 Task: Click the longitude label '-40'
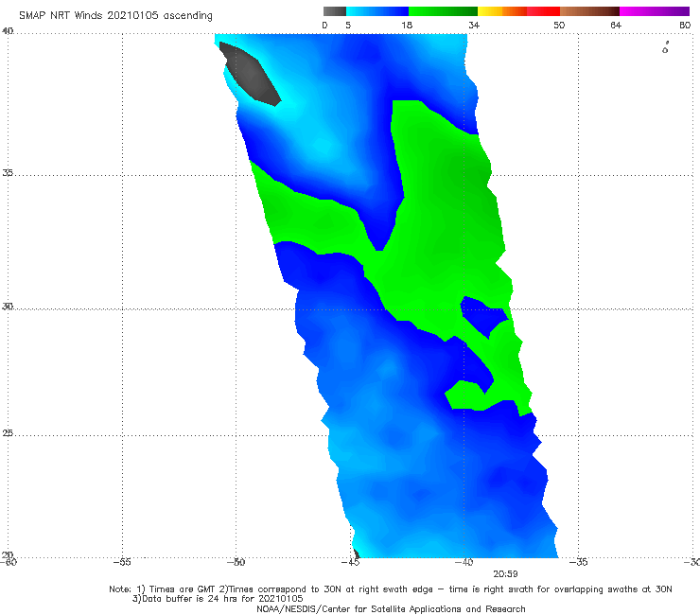coord(464,562)
